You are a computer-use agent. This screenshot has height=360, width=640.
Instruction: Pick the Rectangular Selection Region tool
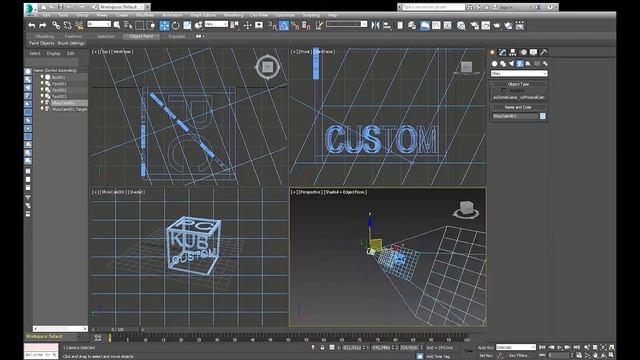[x=140, y=26]
